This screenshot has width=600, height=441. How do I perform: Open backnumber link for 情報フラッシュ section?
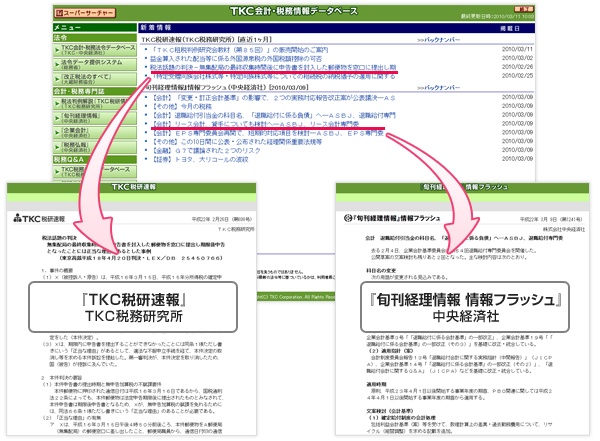pos(438,88)
